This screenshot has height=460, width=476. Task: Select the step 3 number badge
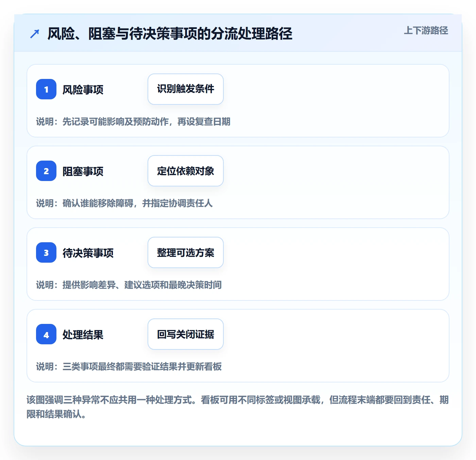pos(46,252)
